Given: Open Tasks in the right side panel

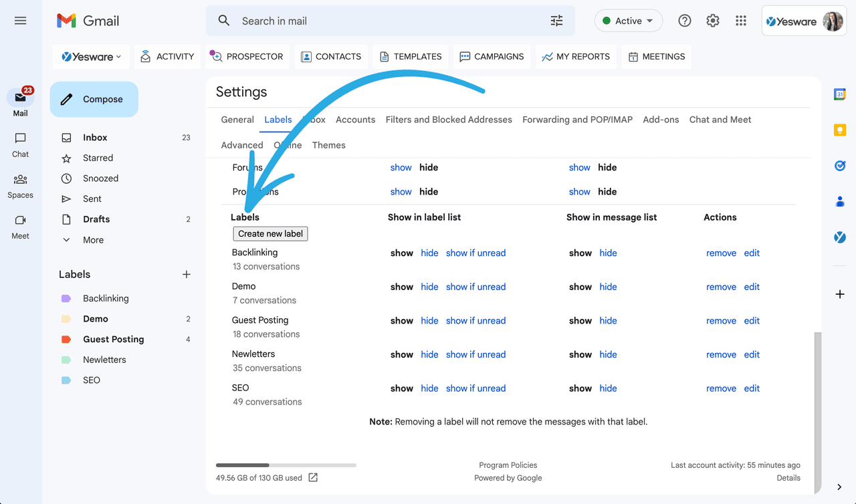Looking at the screenshot, I should coord(839,166).
